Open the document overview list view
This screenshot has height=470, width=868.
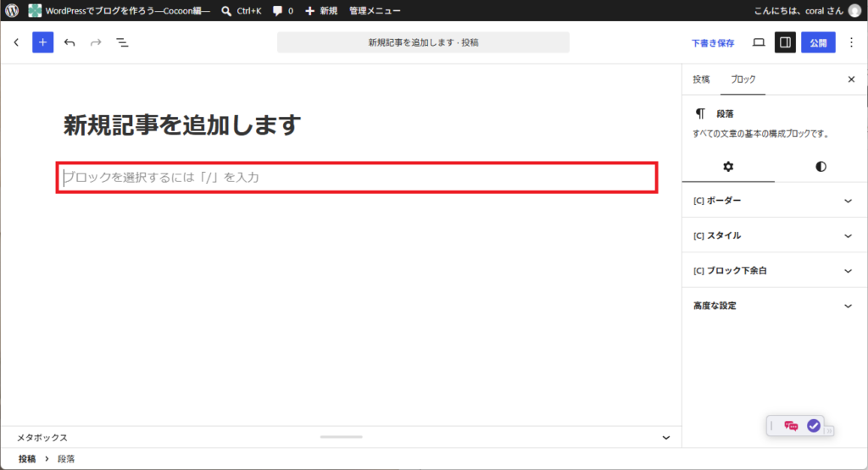coord(122,42)
